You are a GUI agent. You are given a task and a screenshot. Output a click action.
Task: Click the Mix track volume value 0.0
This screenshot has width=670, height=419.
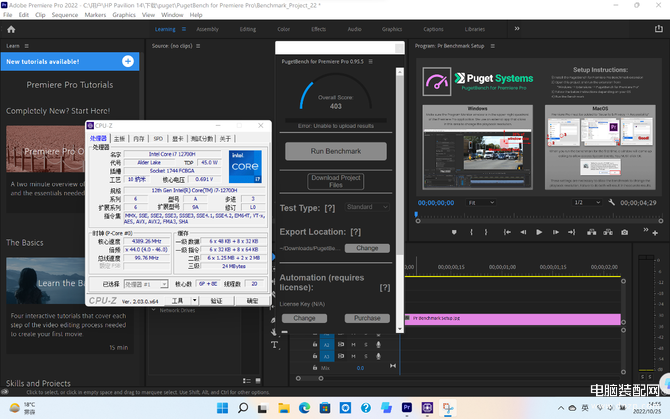click(x=360, y=368)
